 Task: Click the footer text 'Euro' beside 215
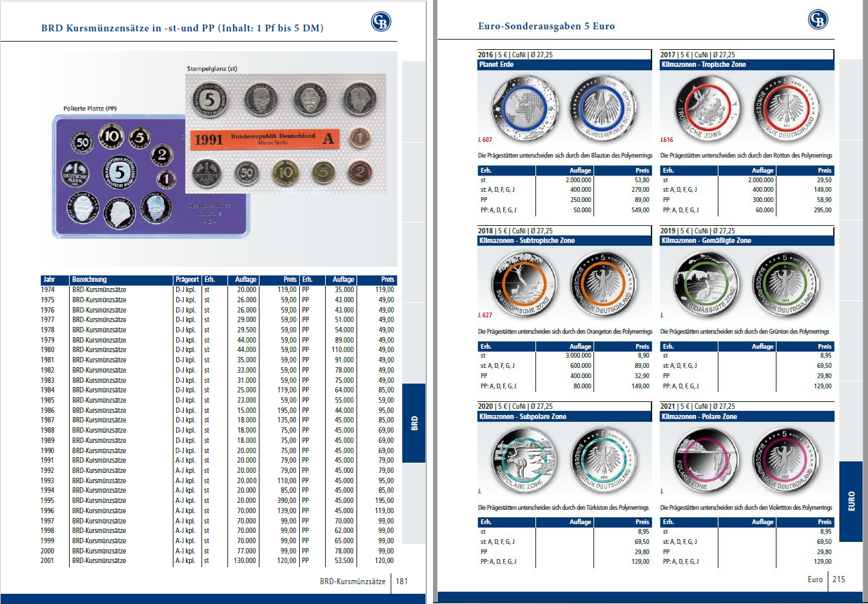(815, 580)
